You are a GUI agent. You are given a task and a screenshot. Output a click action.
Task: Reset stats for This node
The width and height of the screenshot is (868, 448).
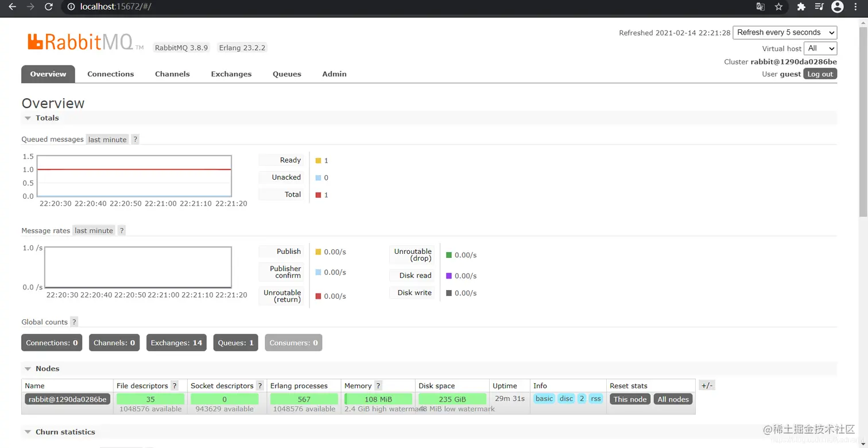(x=630, y=399)
